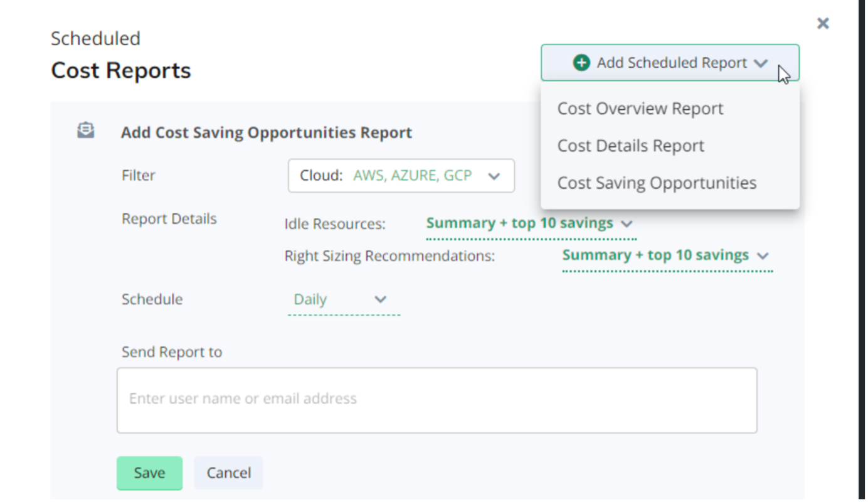The height and width of the screenshot is (502, 868).
Task: Close the Scheduled Cost Reports dialog
Action: click(823, 24)
